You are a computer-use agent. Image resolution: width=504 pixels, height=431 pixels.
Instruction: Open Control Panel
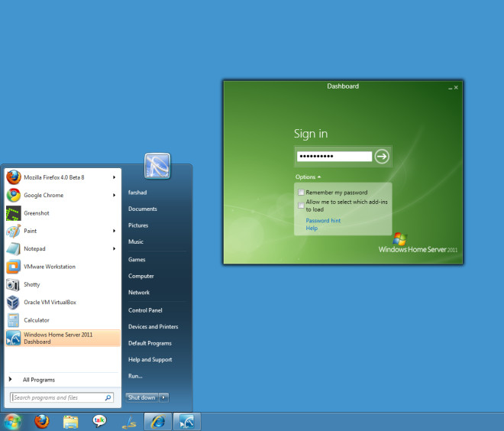(145, 310)
